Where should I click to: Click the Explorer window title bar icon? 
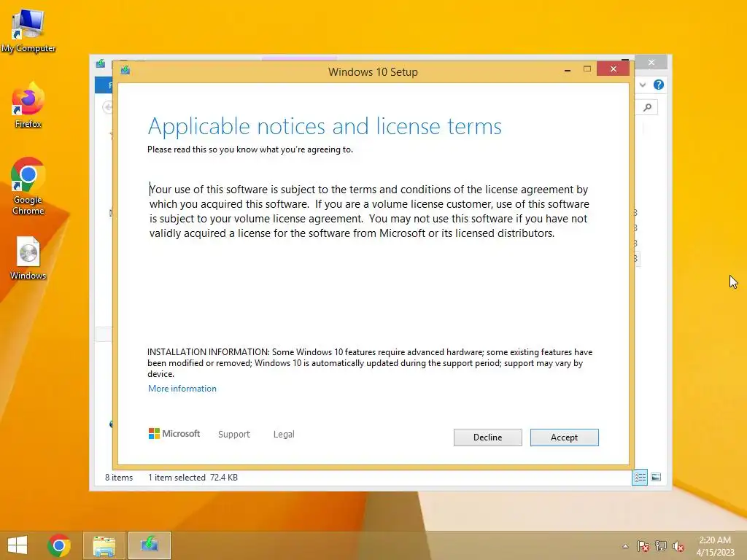(x=101, y=63)
